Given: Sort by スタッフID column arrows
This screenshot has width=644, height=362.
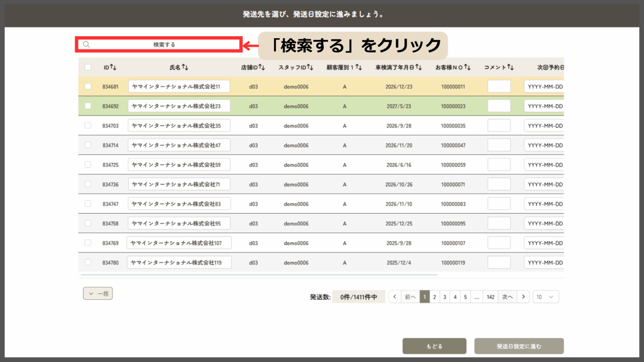Looking at the screenshot, I should 310,67.
